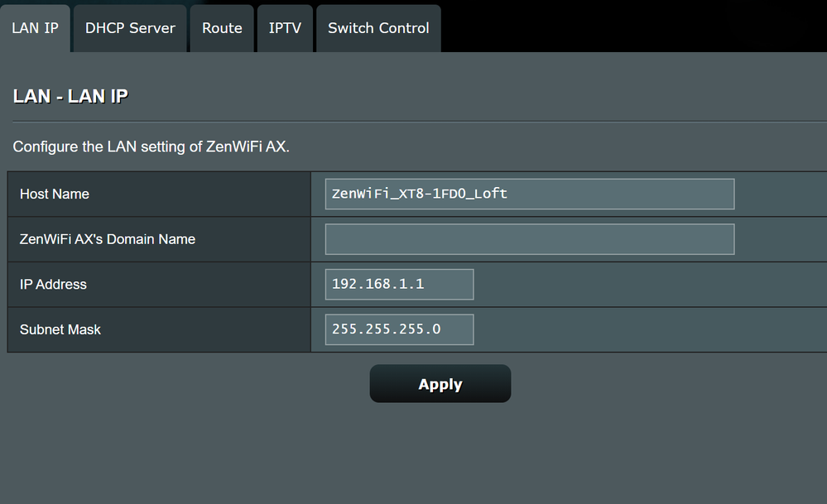
Task: Click the empty Domain Name text box
Action: [529, 239]
